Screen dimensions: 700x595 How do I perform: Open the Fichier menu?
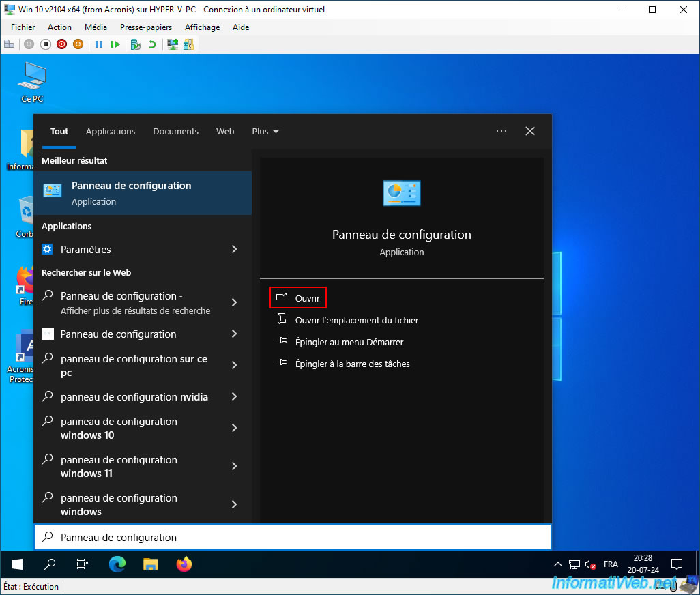[23, 27]
